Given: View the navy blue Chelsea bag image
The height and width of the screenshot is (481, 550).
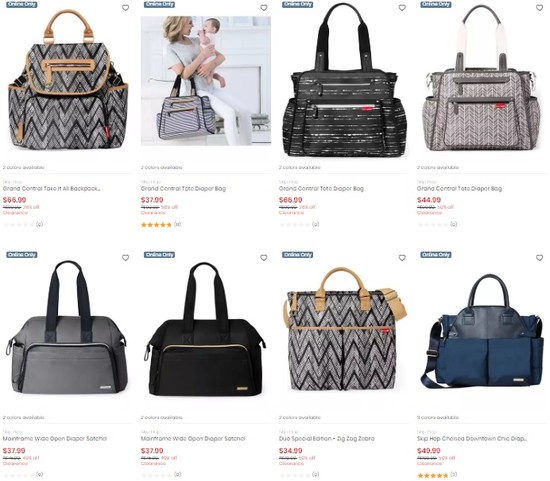Looking at the screenshot, I should 482,332.
